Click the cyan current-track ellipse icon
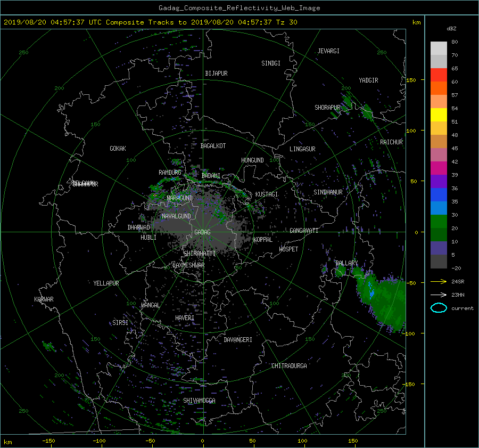The image size is (479, 448). [x=439, y=308]
